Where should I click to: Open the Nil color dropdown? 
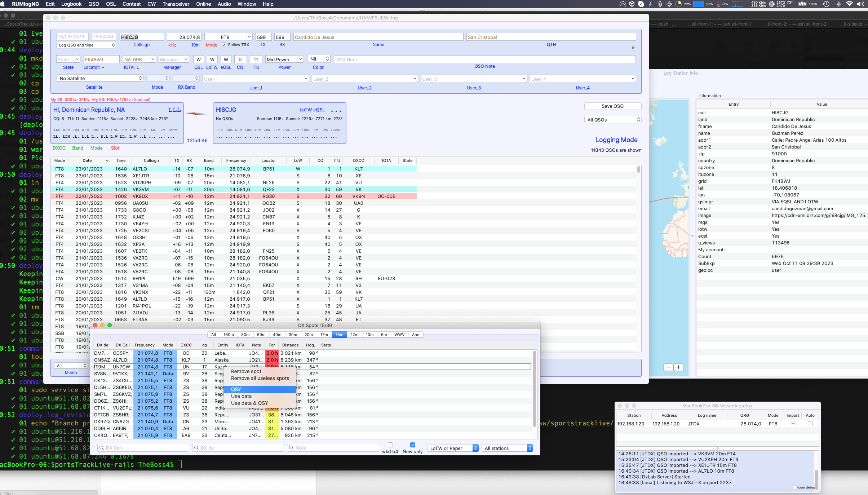point(319,59)
